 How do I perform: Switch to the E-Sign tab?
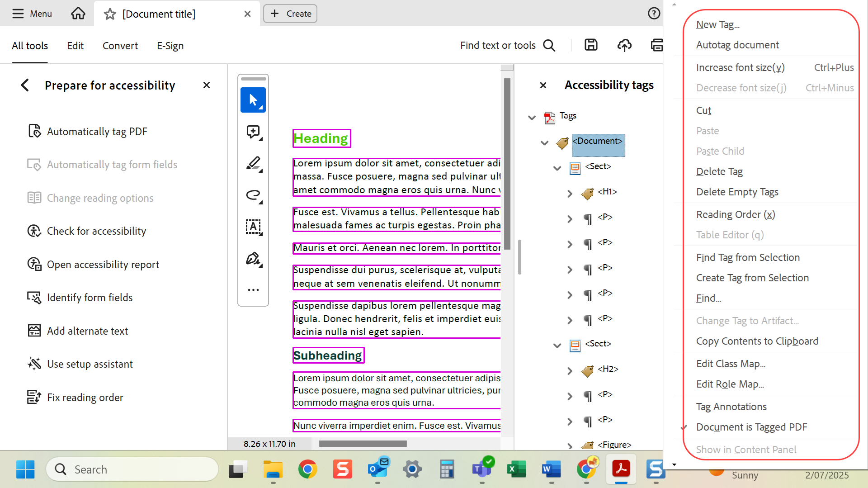(170, 46)
